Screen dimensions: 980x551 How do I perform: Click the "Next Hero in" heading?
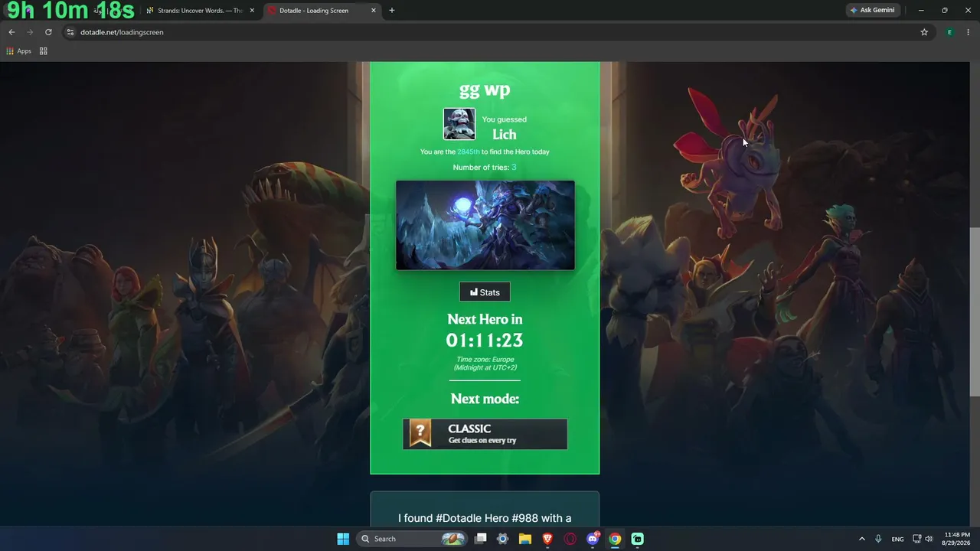tap(485, 319)
